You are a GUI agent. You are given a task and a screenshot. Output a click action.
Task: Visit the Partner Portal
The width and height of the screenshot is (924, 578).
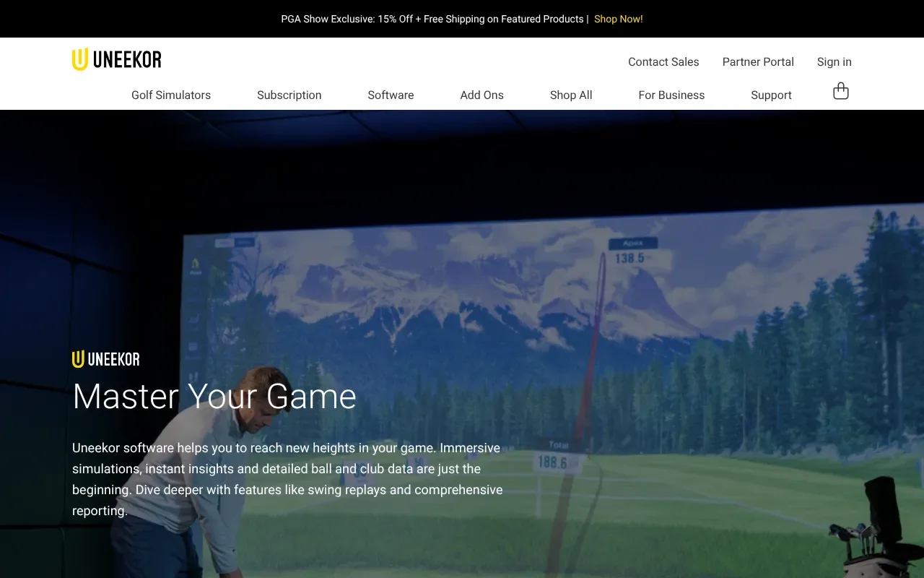(x=758, y=61)
